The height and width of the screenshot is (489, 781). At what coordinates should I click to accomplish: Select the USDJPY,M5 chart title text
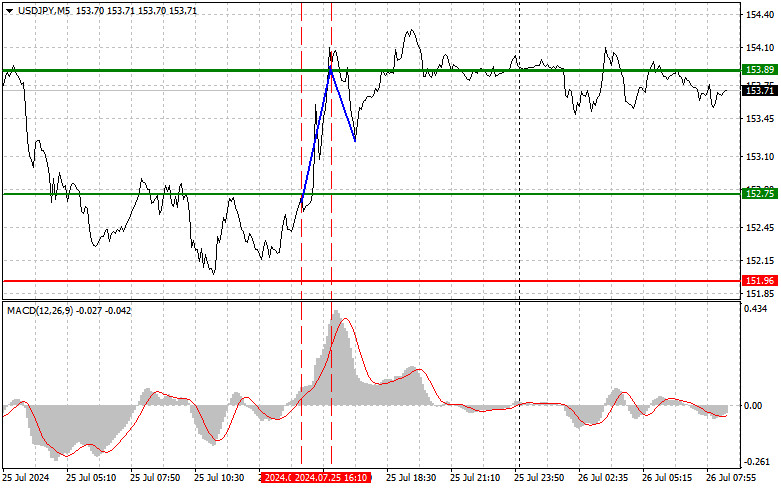click(44, 10)
